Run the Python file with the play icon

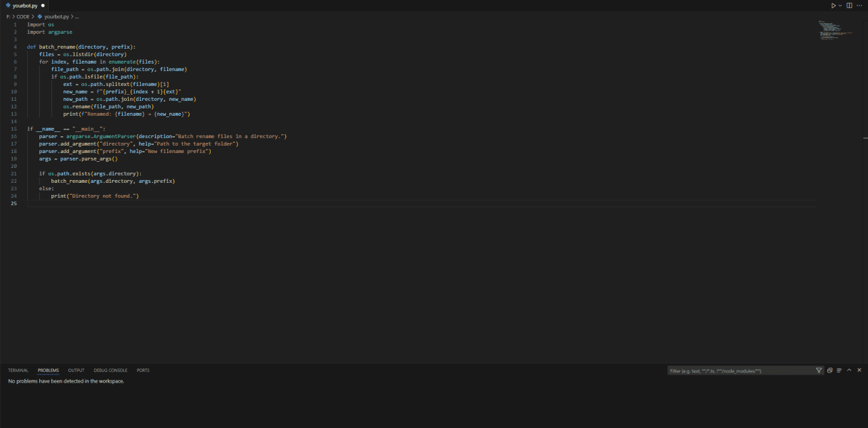[x=834, y=5]
